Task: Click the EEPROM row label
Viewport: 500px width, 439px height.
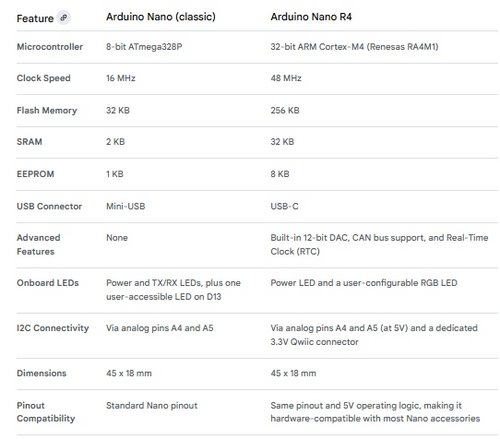Action: click(x=35, y=174)
